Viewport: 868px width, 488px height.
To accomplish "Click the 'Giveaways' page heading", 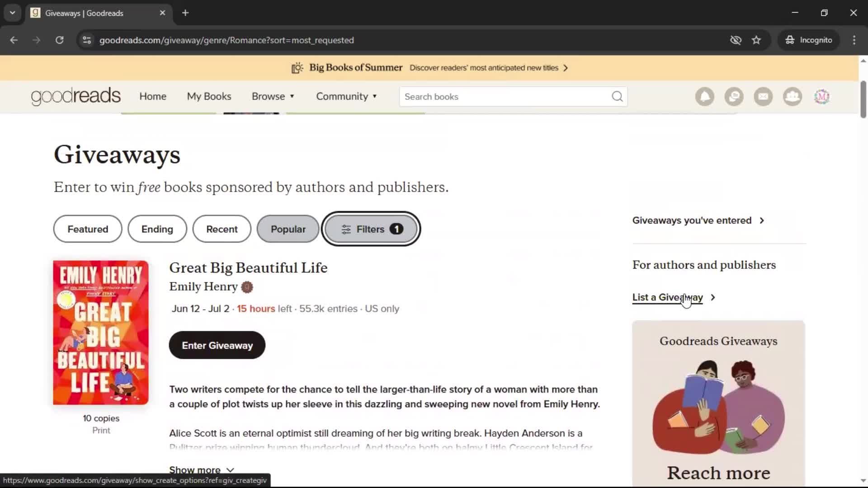I will coord(117,155).
